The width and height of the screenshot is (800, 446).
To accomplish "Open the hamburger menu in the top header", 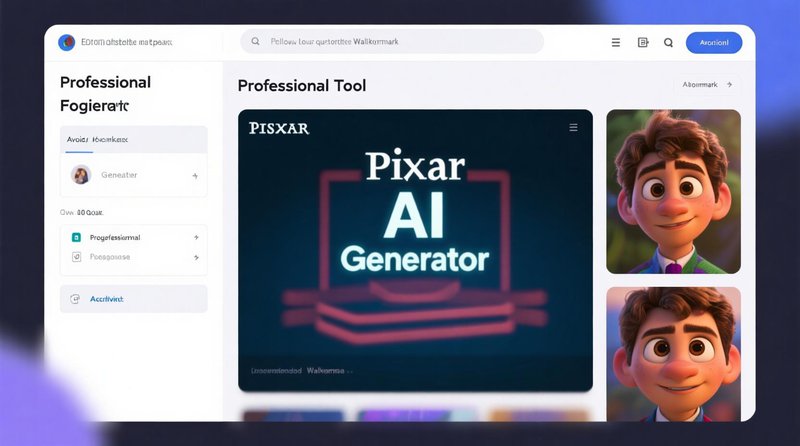I will point(616,43).
